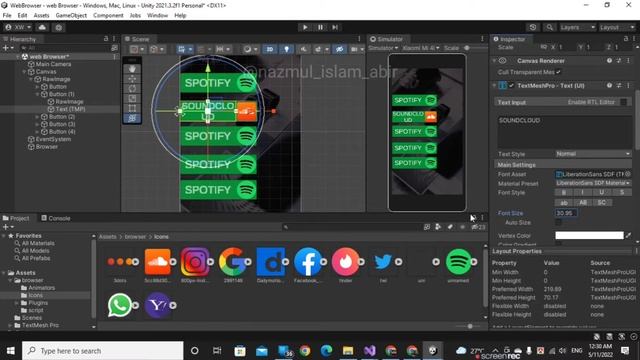Select the Facebook icon asset
640x360 pixels.
tap(308, 261)
